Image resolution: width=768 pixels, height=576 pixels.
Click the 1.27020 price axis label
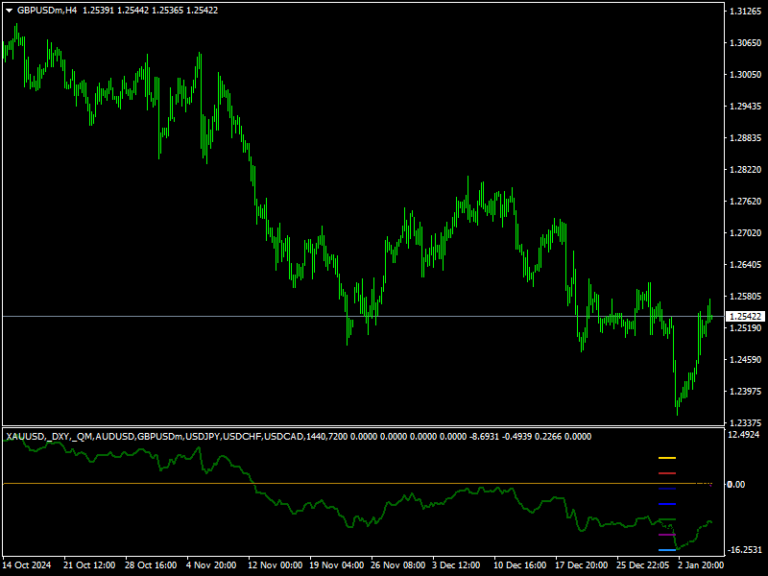(x=745, y=233)
